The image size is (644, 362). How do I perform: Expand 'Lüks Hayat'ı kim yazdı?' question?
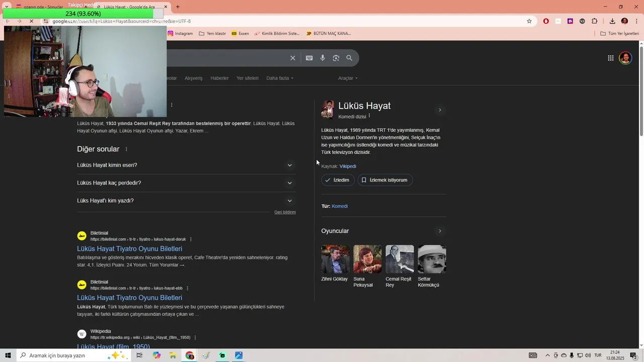click(x=186, y=201)
